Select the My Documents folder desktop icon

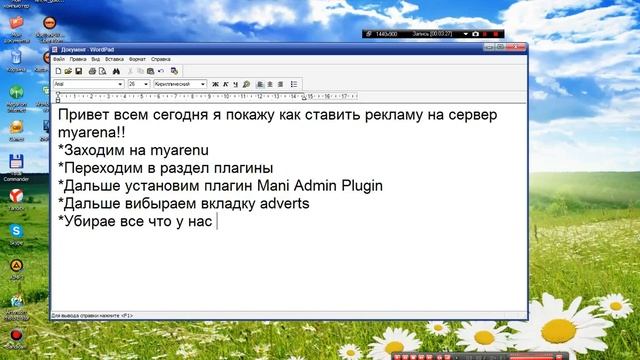coord(16,29)
